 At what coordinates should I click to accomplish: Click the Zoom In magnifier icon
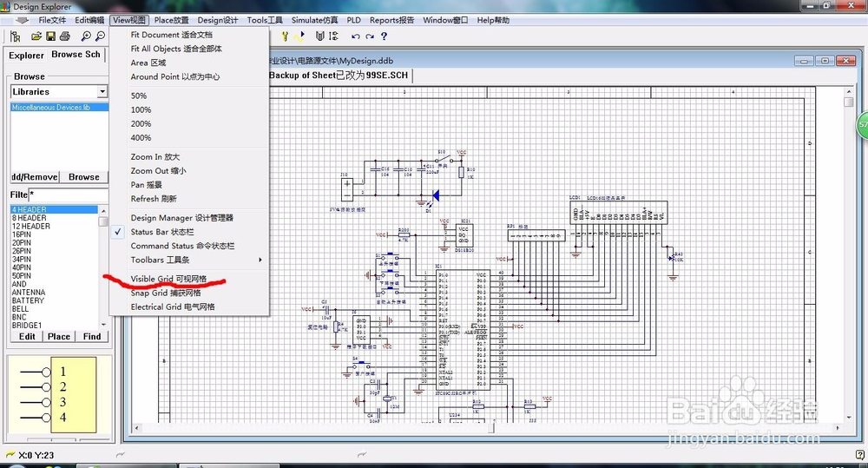(86, 36)
